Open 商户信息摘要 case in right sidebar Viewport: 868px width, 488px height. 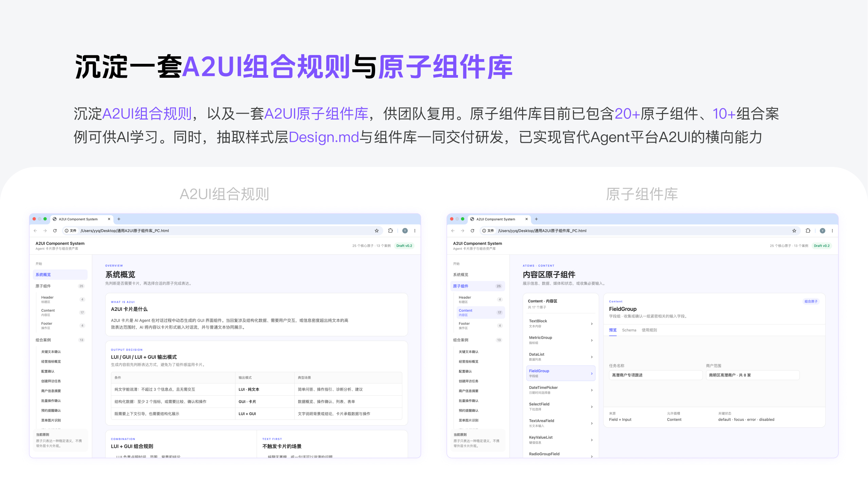[468, 391]
